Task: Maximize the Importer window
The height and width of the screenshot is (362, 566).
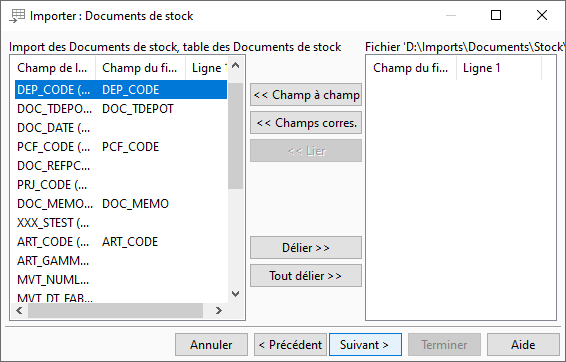Action: click(496, 15)
